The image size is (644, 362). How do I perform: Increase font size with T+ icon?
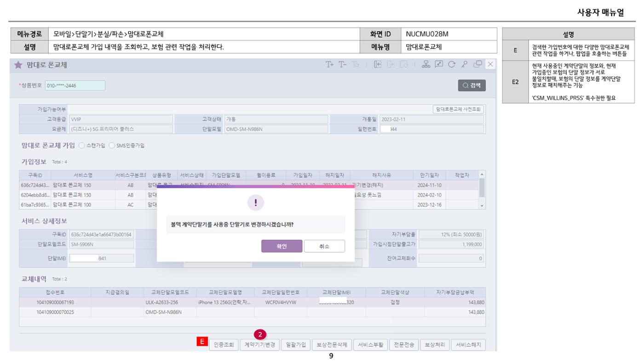coord(330,65)
